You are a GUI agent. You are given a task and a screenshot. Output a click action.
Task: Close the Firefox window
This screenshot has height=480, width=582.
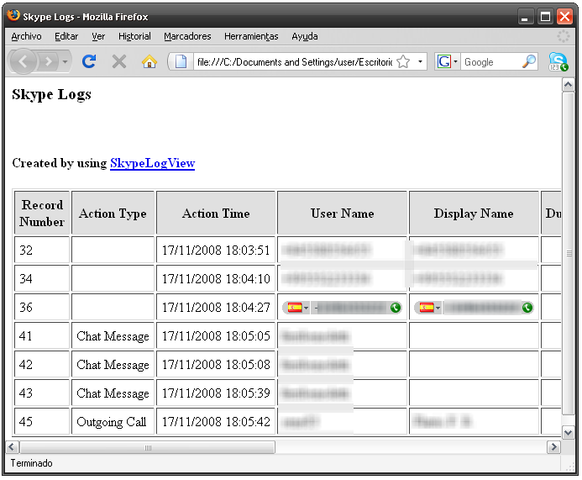(565, 17)
